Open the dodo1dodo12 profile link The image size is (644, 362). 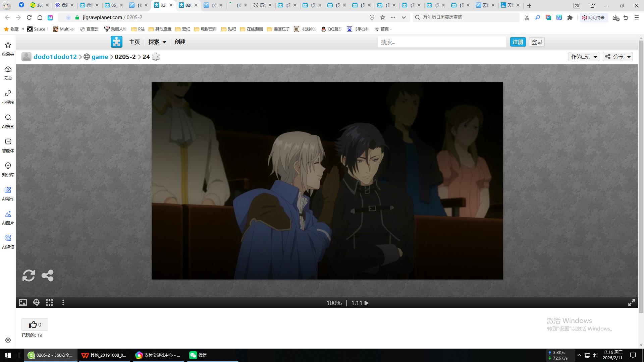pos(55,57)
